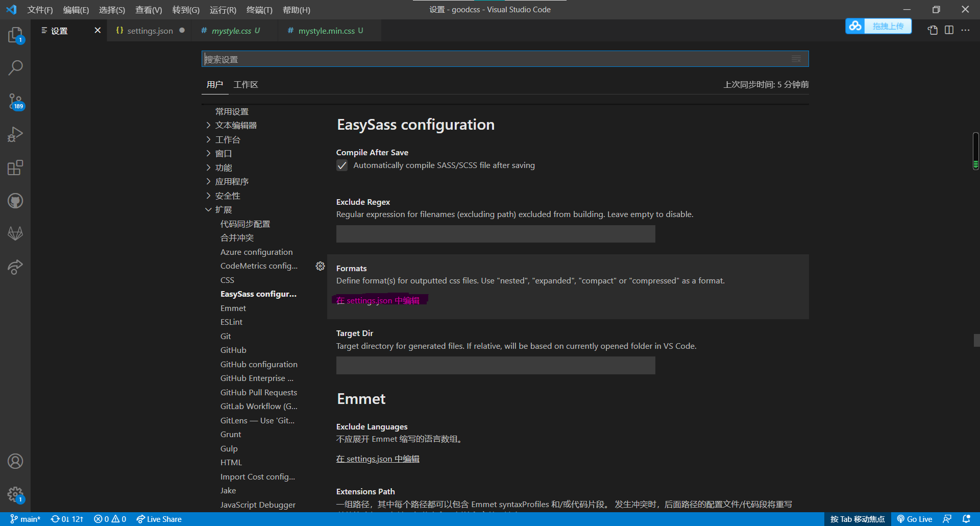Select Emmet in settings tree
The image size is (980, 526).
click(x=233, y=308)
